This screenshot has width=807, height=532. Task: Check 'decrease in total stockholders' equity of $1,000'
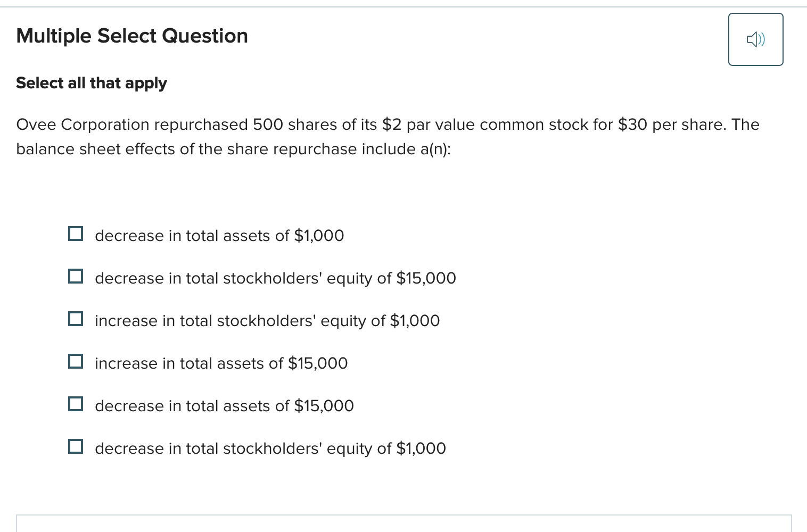pyautogui.click(x=76, y=446)
